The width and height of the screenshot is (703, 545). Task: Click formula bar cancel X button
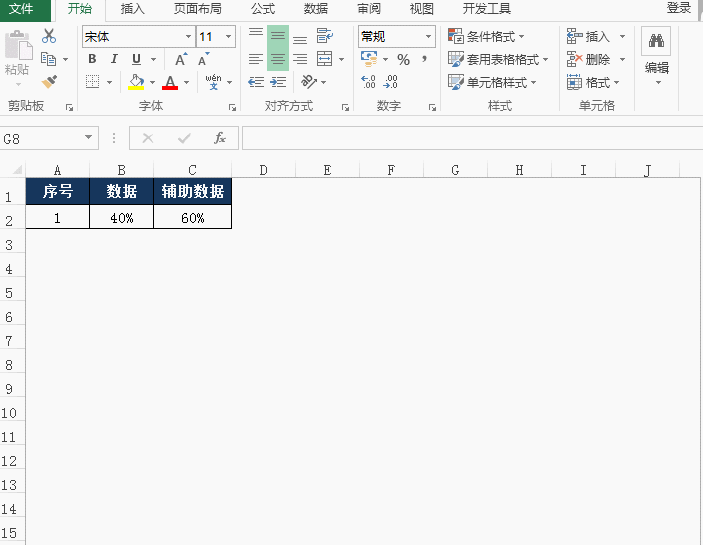[148, 138]
